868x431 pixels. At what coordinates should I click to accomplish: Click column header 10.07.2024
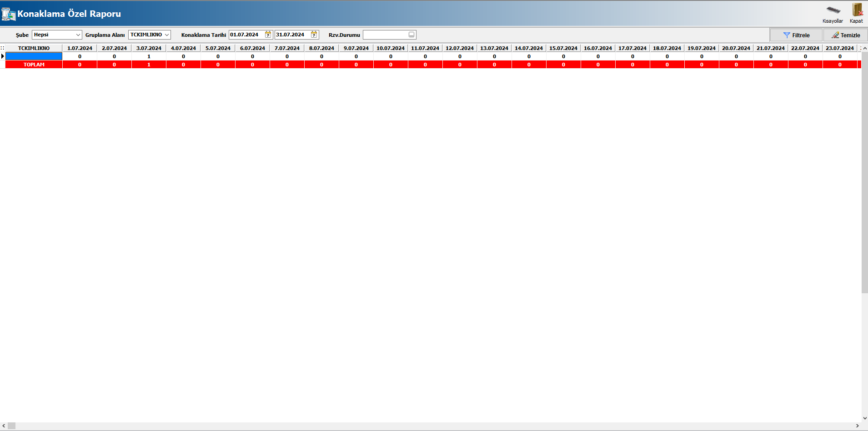point(391,48)
